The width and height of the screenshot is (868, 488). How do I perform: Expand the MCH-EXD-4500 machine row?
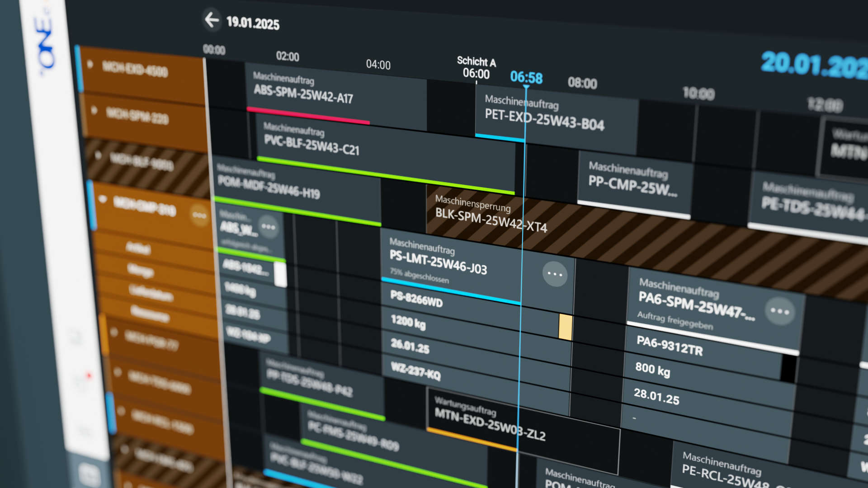coord(90,64)
